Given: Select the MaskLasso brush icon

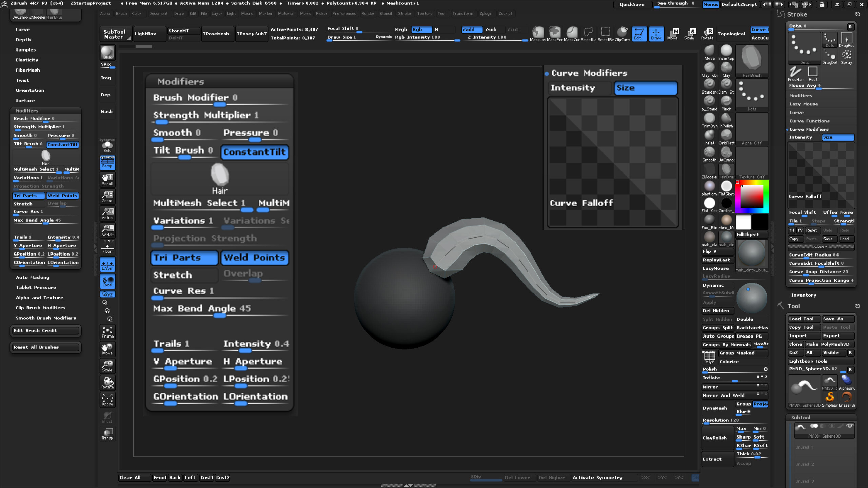Looking at the screenshot, I should pyautogui.click(x=538, y=34).
